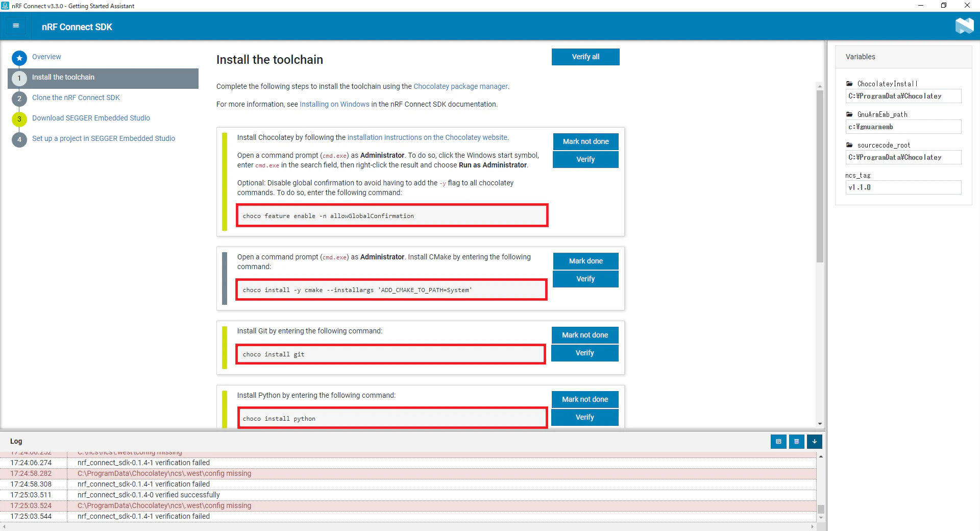Mark the CMake install step done

[585, 261]
